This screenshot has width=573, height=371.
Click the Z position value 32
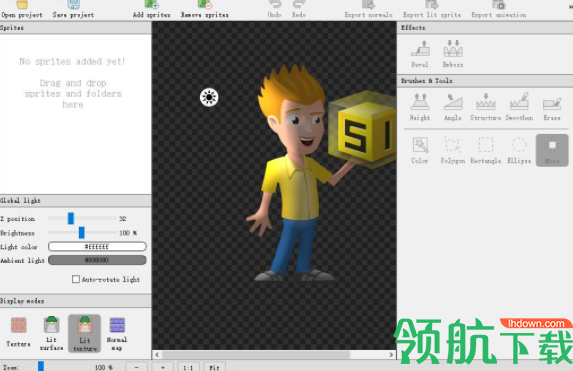pyautogui.click(x=122, y=219)
